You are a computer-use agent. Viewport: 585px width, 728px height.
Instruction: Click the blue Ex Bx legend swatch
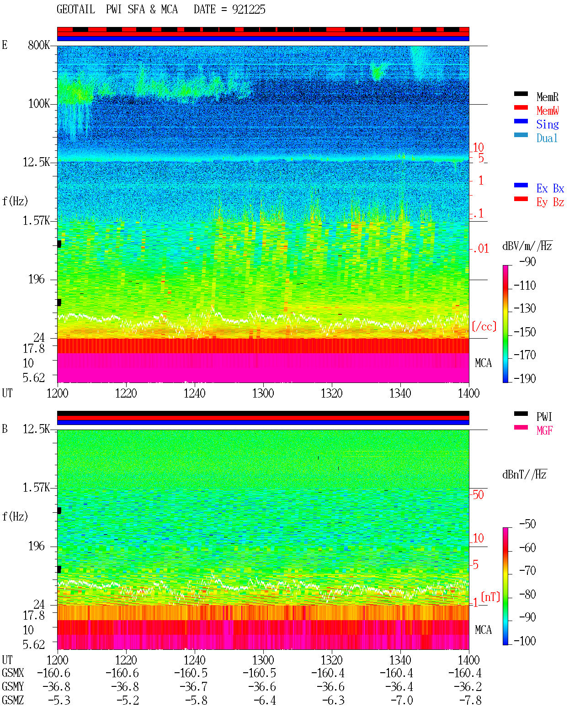521,185
